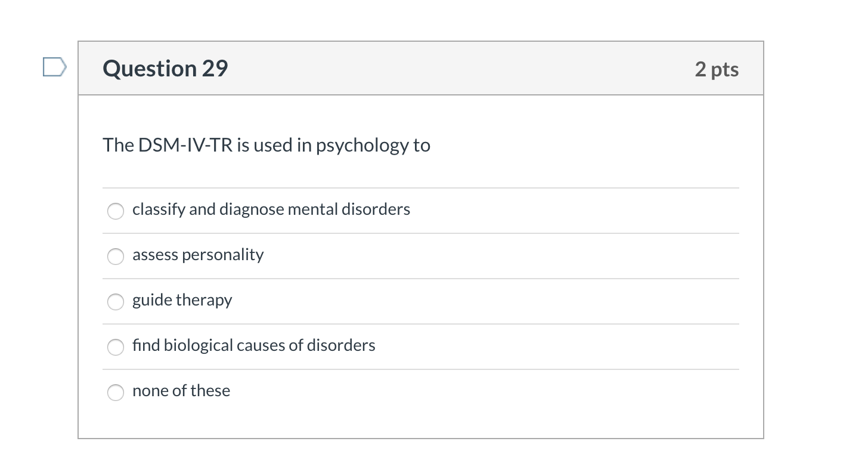868x469 pixels.
Task: Click the 'assess personality' answer label
Action: [x=198, y=255]
